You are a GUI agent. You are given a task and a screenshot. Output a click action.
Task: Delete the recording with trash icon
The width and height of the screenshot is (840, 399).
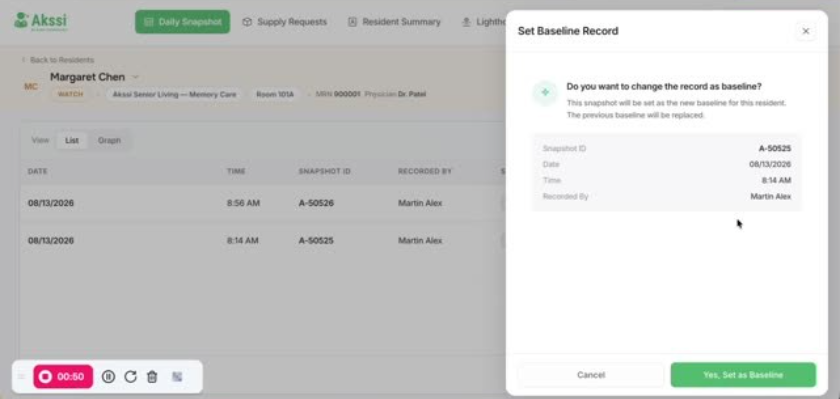click(x=152, y=377)
